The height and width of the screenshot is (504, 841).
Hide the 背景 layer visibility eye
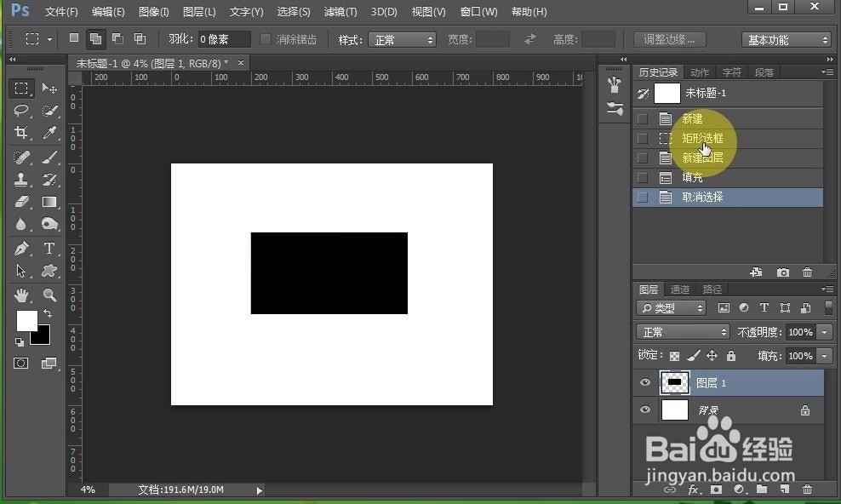tap(644, 409)
